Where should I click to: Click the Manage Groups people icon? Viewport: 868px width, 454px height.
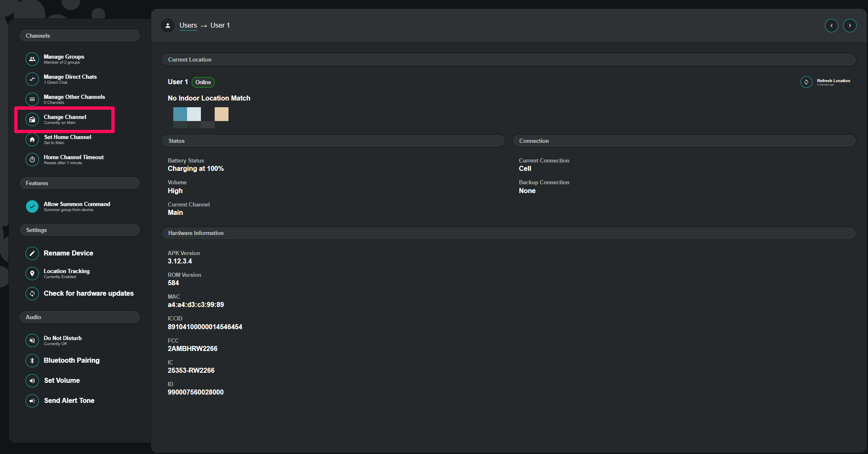click(32, 59)
